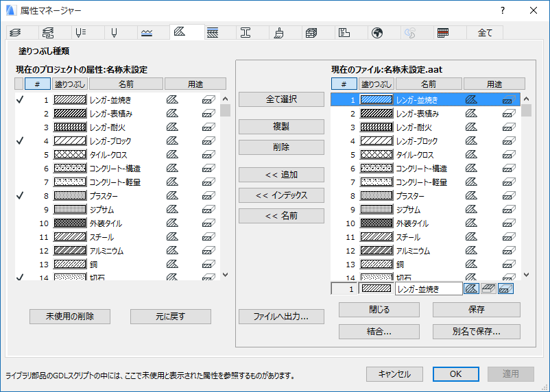Sort left list by 用途 column header
This screenshot has width=550, height=392.
point(195,84)
